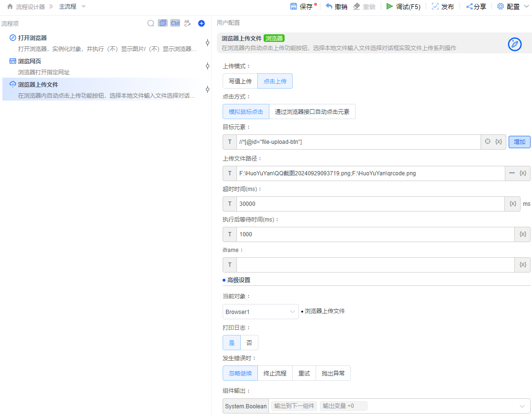Open flow item search with the magnifier icon
Screen dimensions: 532x415
point(151,23)
